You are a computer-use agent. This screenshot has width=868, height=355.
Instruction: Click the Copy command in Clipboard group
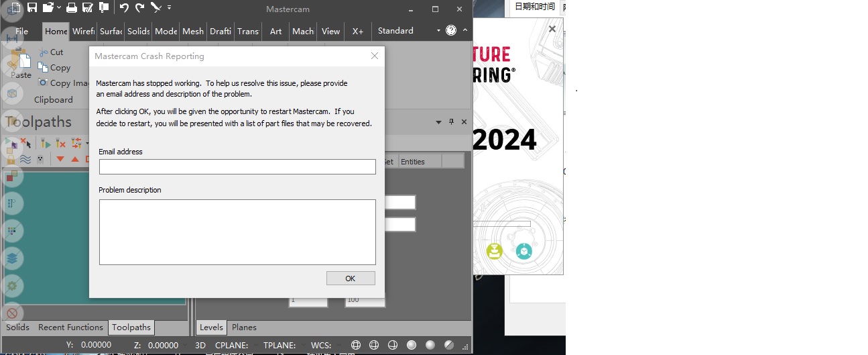(x=54, y=67)
